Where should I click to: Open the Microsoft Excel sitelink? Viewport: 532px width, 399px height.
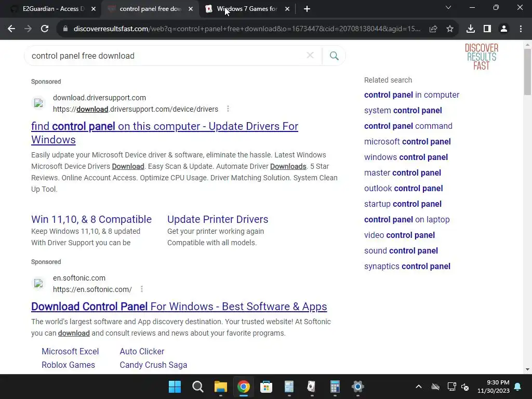(70, 351)
